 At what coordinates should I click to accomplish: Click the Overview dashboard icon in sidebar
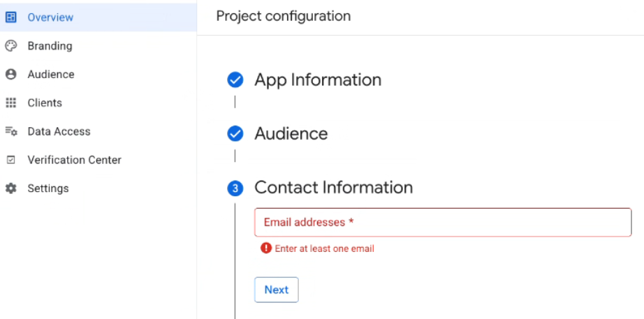pyautogui.click(x=10, y=17)
